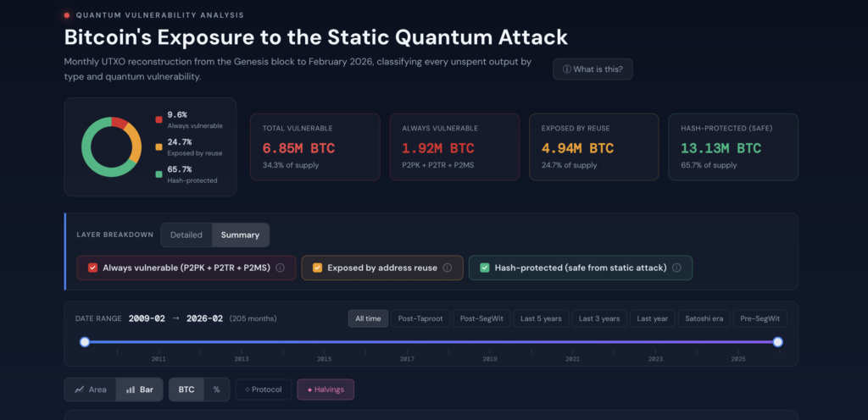The image size is (868, 420).
Task: Click info icon beside Exposed by address reuse
Action: coord(448,268)
